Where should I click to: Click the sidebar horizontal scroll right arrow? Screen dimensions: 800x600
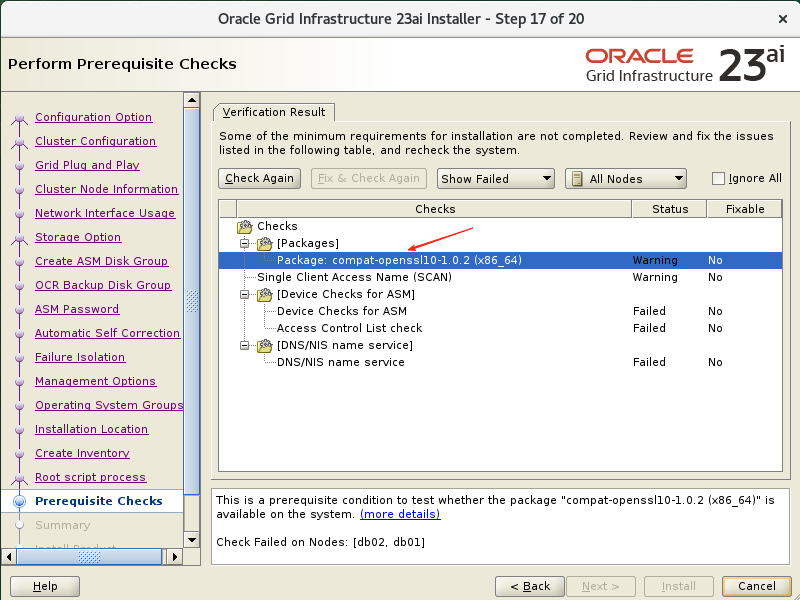tap(174, 557)
